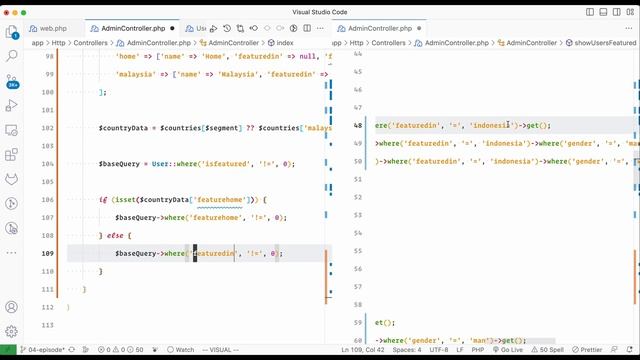This screenshot has width=640, height=360.
Task: Open the Accounts menu icon
Action: coord(11,307)
